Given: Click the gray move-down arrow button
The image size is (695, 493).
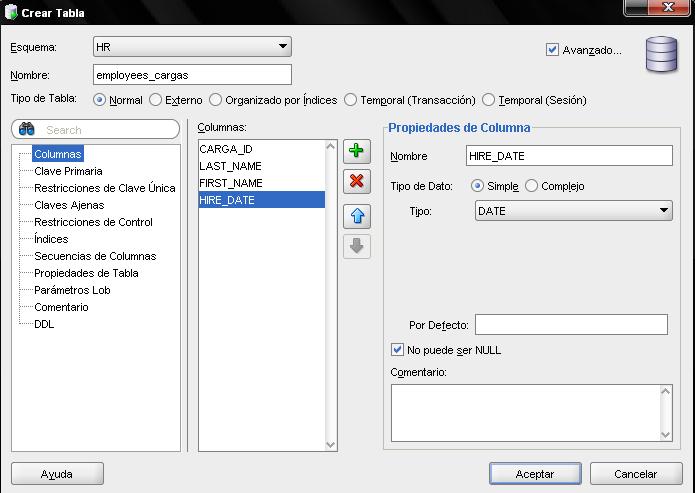Looking at the screenshot, I should point(356,246).
